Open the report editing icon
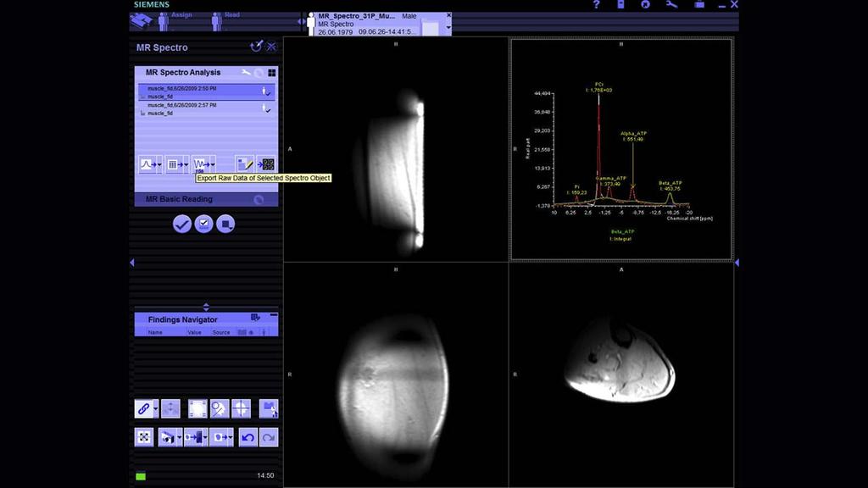868x488 pixels. [244, 164]
